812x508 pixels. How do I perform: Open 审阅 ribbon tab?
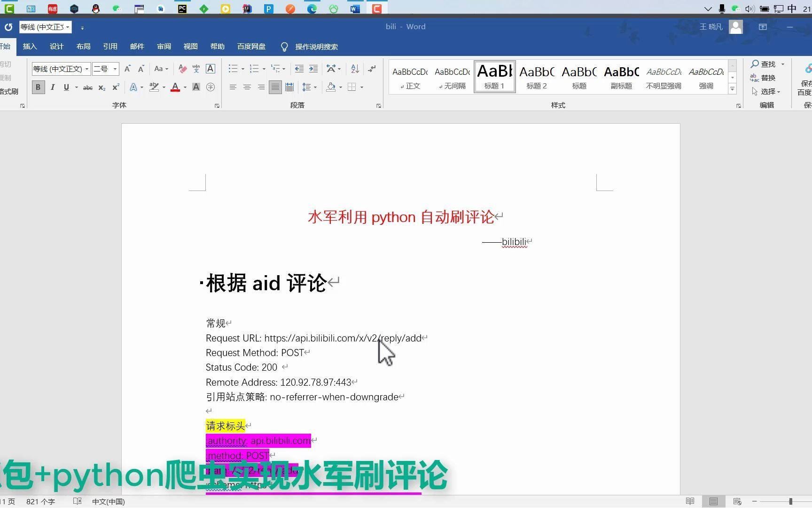click(x=164, y=47)
